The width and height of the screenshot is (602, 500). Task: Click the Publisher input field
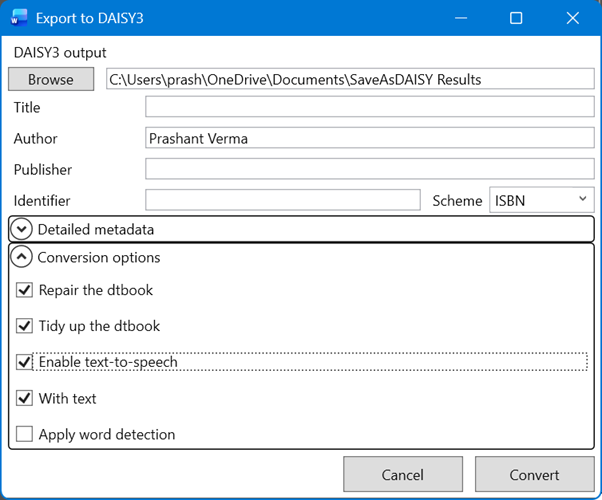pos(370,169)
